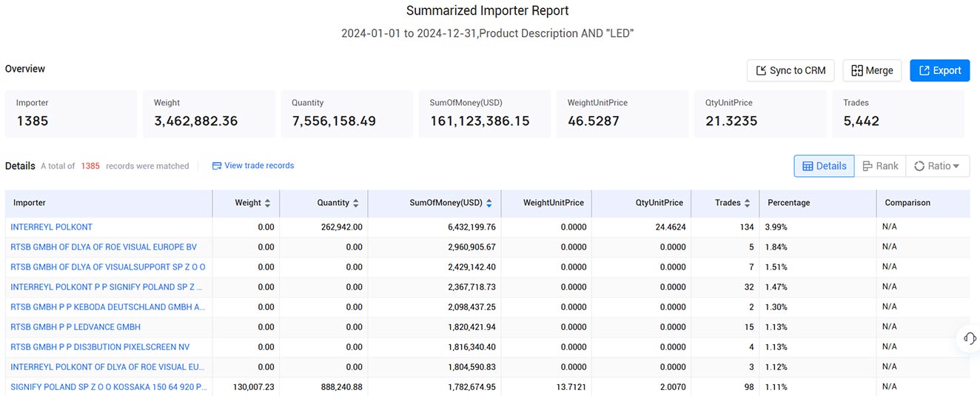This screenshot has width=980, height=396.
Task: Select overview SumOfMoney card 161,123,386.15
Action: pyautogui.click(x=485, y=114)
